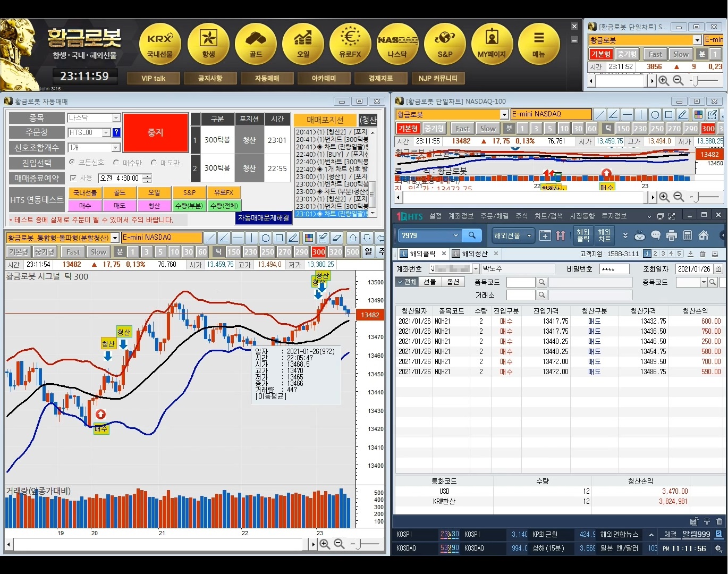The height and width of the screenshot is (574, 728).
Task: Click the red 중지 stop button
Action: coord(156,132)
